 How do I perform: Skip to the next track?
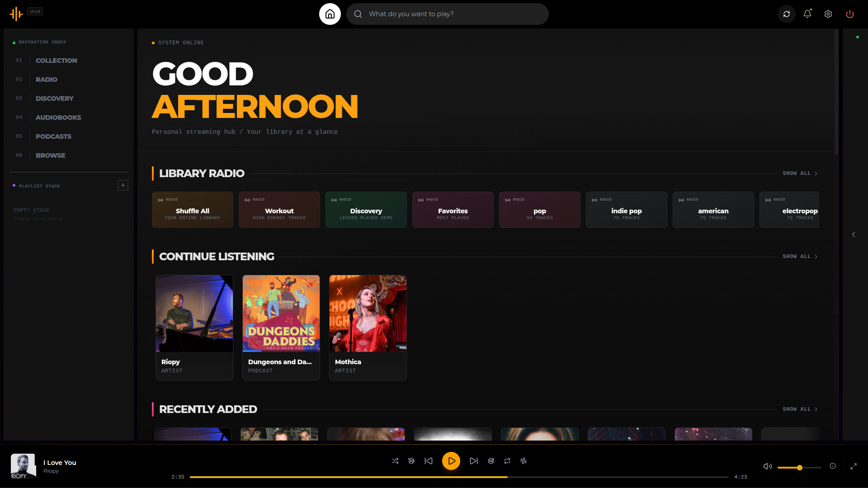(x=473, y=461)
